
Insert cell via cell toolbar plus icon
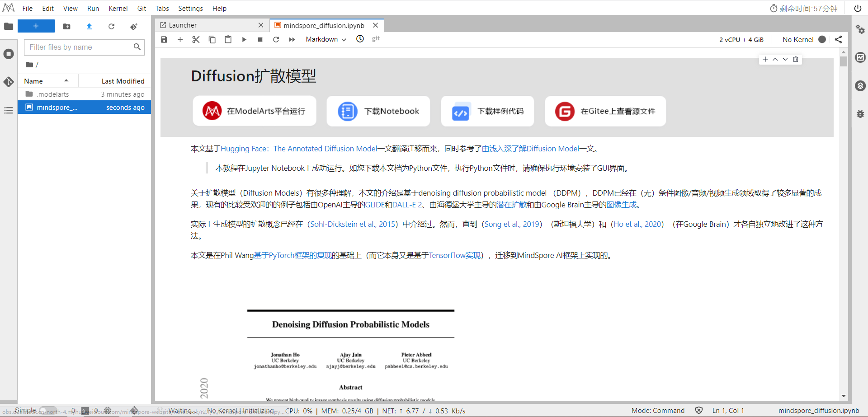pyautogui.click(x=765, y=59)
